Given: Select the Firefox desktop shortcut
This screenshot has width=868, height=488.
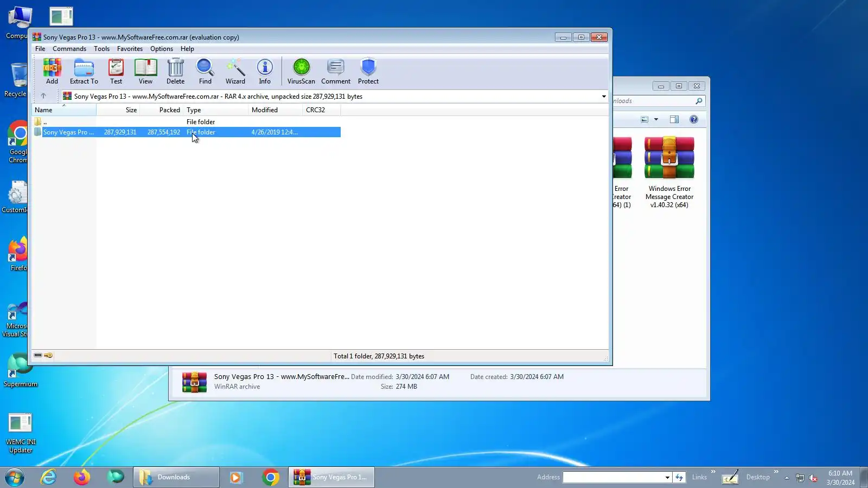Looking at the screenshot, I should (18, 254).
